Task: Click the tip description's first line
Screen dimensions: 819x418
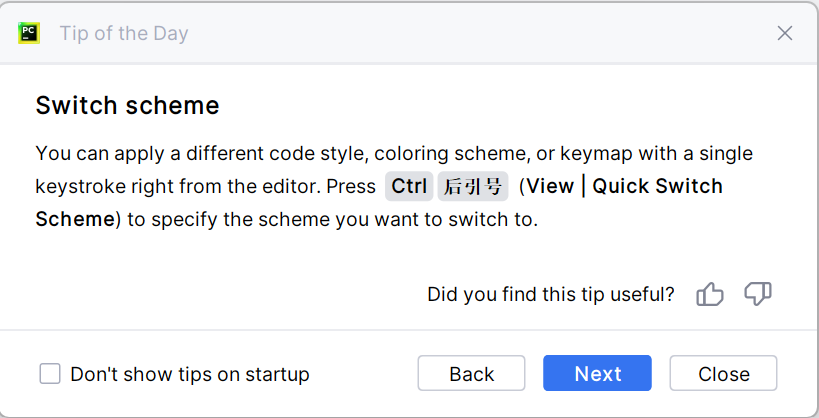Action: click(x=393, y=154)
